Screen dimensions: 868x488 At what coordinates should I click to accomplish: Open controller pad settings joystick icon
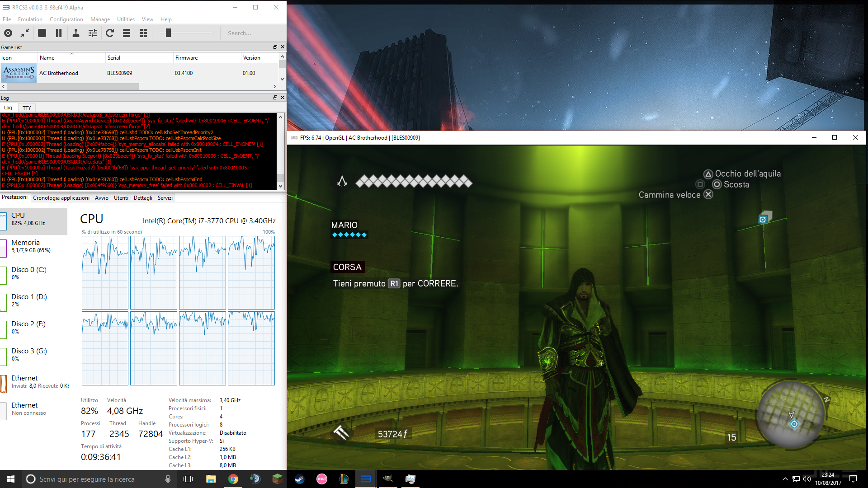point(76,33)
